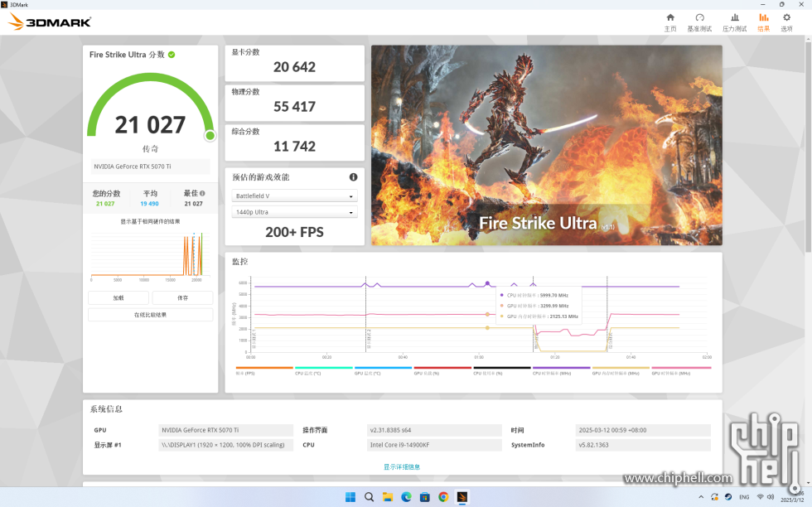This screenshot has width=812, height=507.
Task: Open the Battlefield V game dropdown
Action: [x=294, y=196]
